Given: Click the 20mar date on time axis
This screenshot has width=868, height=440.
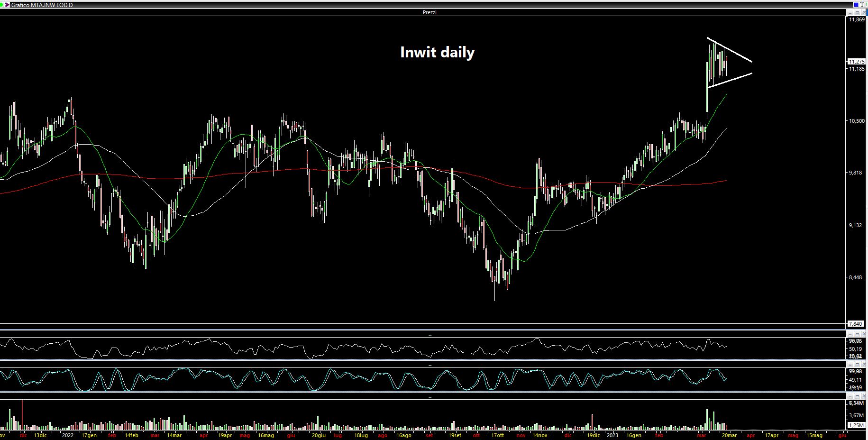Looking at the screenshot, I should click(729, 435).
